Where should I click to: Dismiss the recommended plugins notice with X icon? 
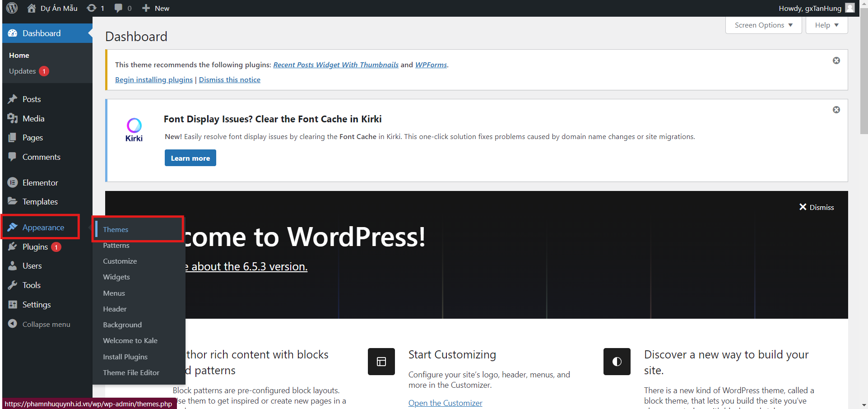(x=836, y=60)
